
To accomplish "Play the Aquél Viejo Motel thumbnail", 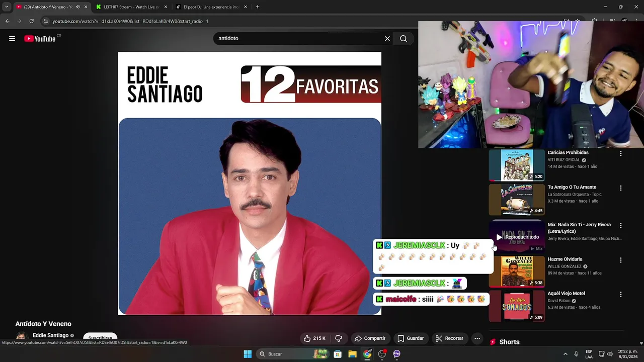I will click(517, 306).
